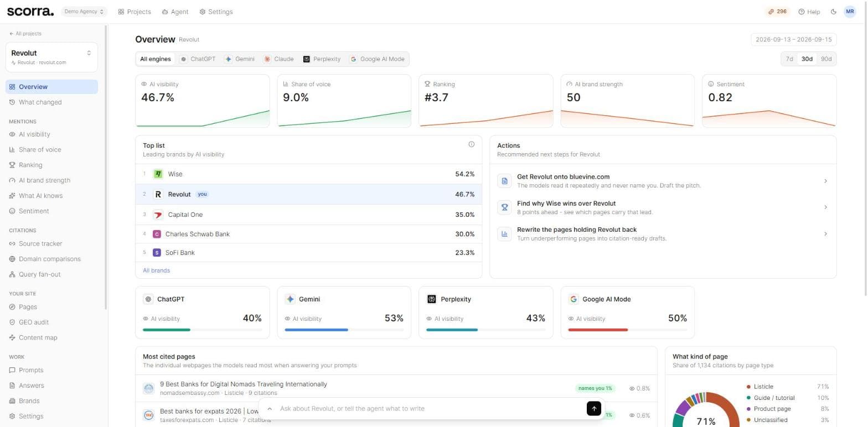
Task: Click the scorra logo
Action: pyautogui.click(x=30, y=11)
